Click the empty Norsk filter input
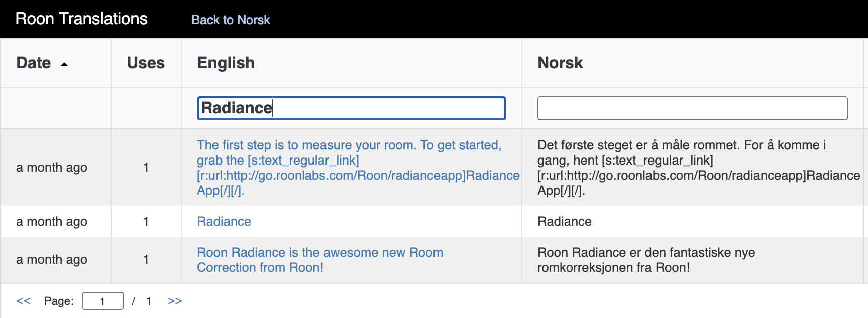Image resolution: width=868 pixels, height=318 pixels. pos(692,108)
